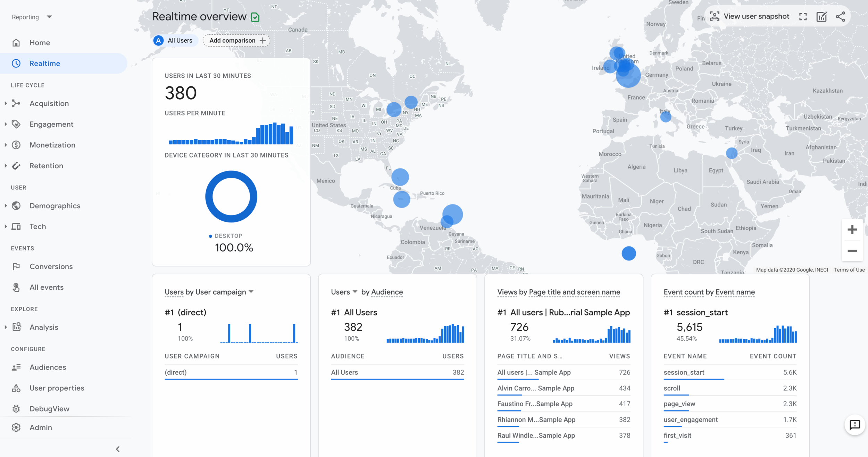Click the View user snapshot icon
Image resolution: width=868 pixels, height=457 pixels.
coord(714,16)
